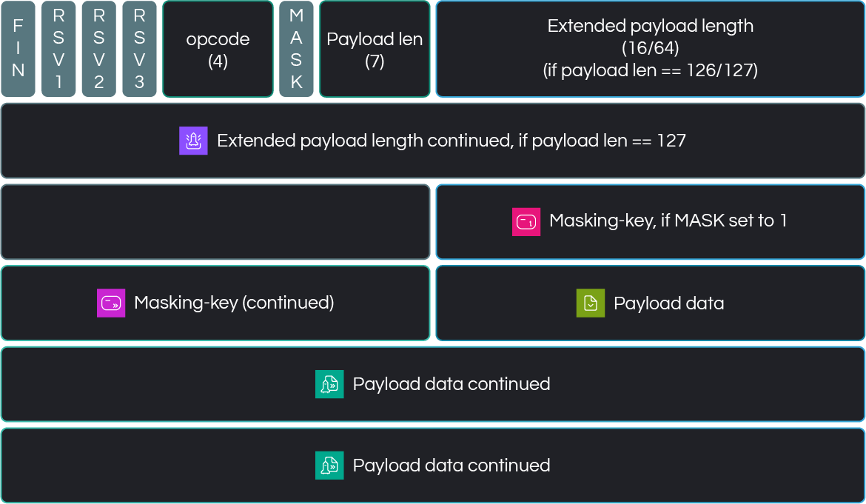Screen dimensions: 866x504
Task: Click the green Payload data icon
Action: pos(591,303)
